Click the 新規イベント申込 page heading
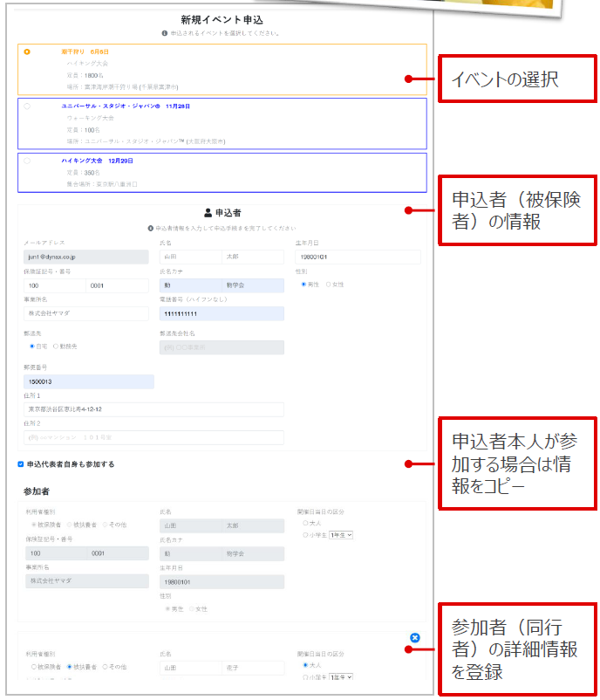This screenshot has height=700, width=600. (x=222, y=20)
